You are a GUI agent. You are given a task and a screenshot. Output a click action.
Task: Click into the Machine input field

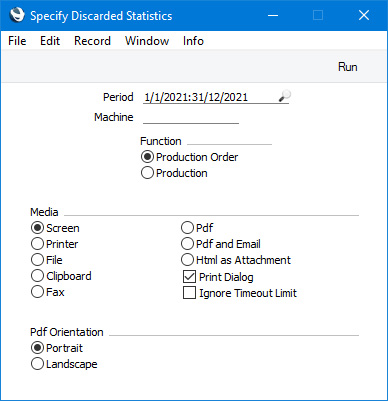pos(191,117)
